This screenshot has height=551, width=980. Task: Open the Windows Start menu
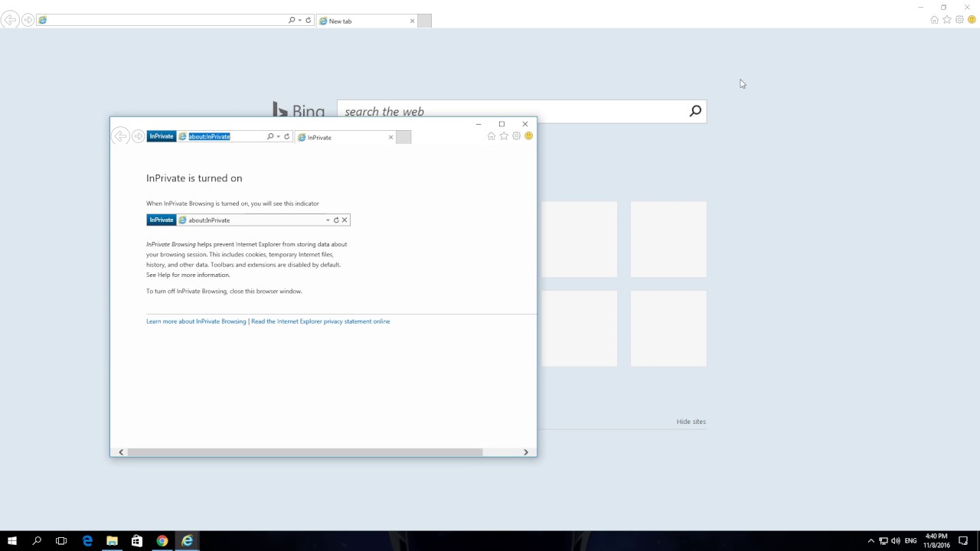(x=12, y=541)
